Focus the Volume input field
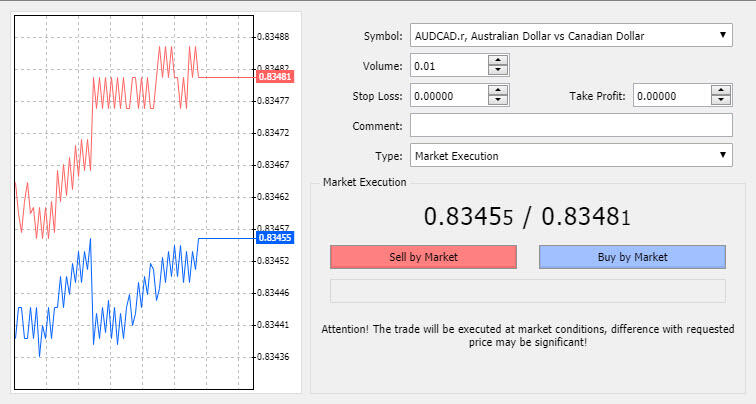The width and height of the screenshot is (756, 404). [x=449, y=66]
